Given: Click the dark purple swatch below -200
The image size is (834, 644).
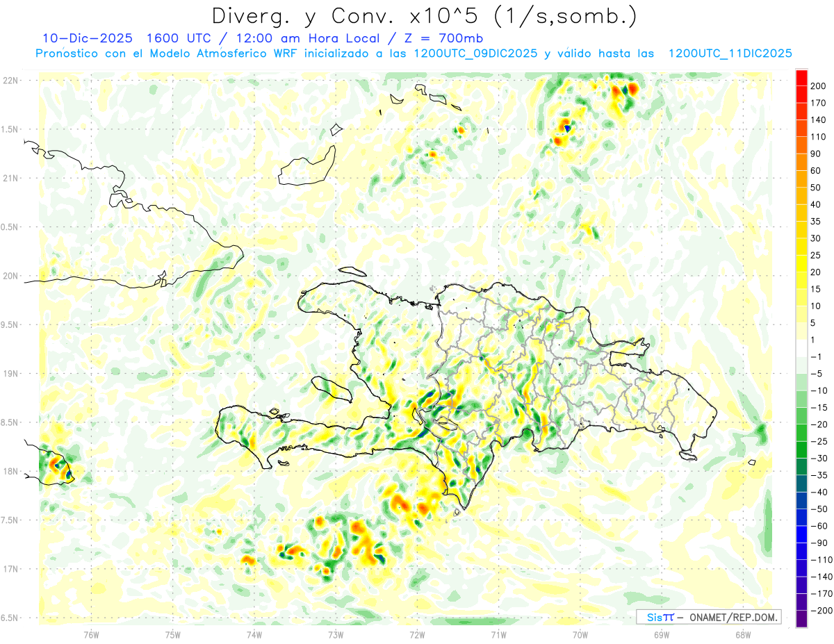Looking at the screenshot, I should click(801, 618).
